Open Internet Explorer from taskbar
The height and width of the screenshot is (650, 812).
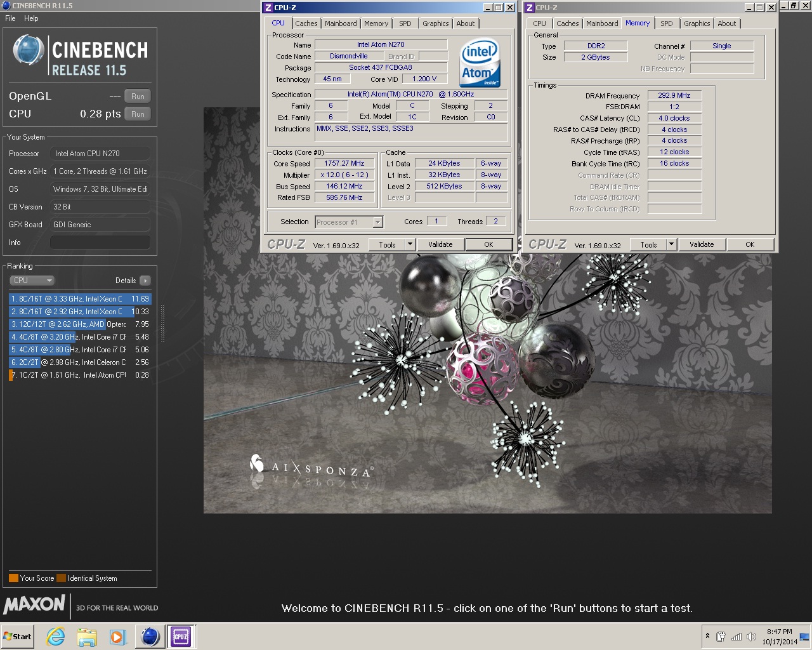tap(56, 637)
